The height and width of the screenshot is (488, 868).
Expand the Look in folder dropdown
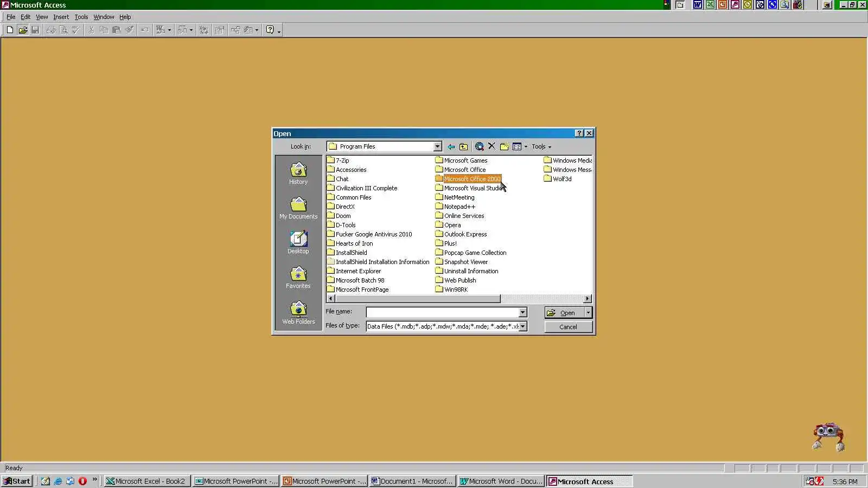pos(437,146)
